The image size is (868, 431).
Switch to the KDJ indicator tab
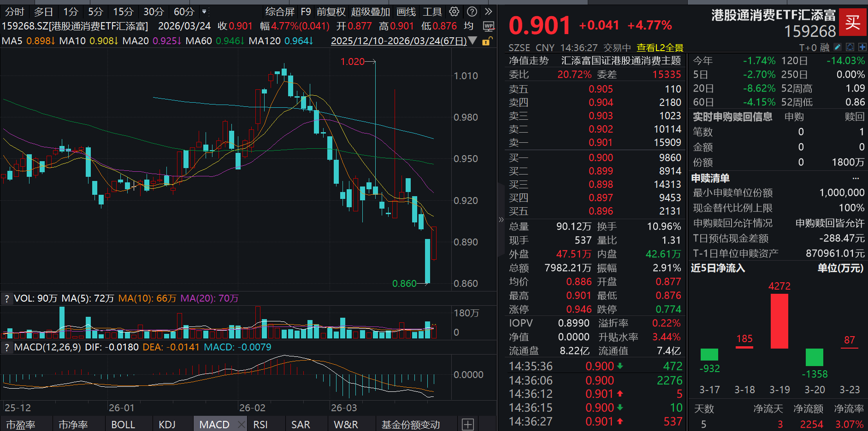tap(167, 424)
